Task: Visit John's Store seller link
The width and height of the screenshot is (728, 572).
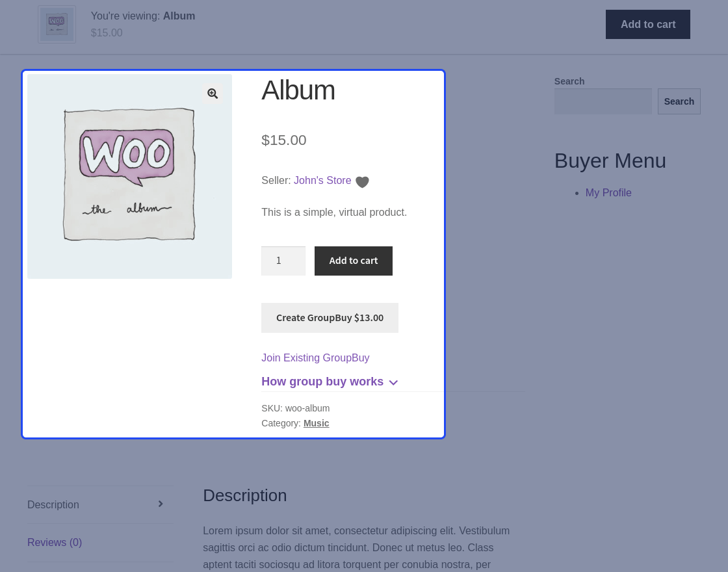Action: coord(322,181)
